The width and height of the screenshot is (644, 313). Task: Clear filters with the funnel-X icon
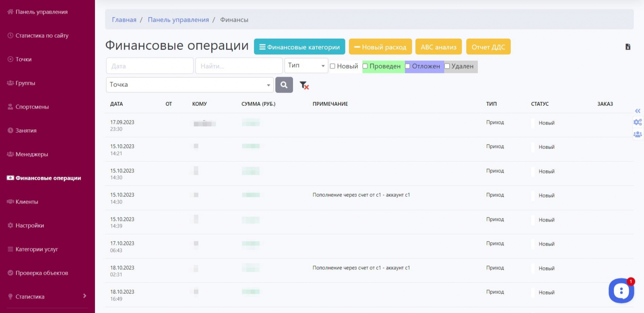coord(304,85)
